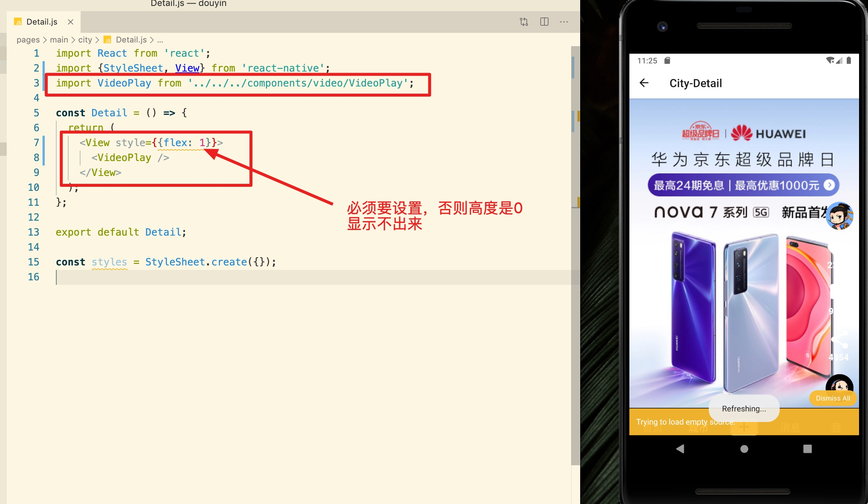Split the editor to the right

tap(544, 22)
